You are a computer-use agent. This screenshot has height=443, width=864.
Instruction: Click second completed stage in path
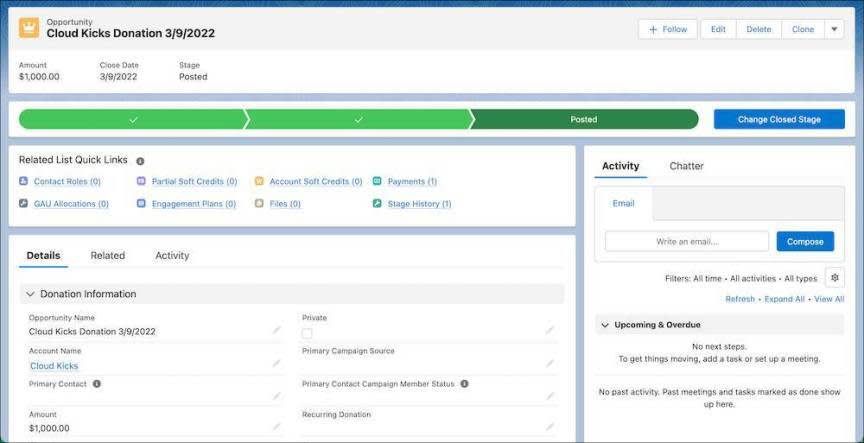358,119
